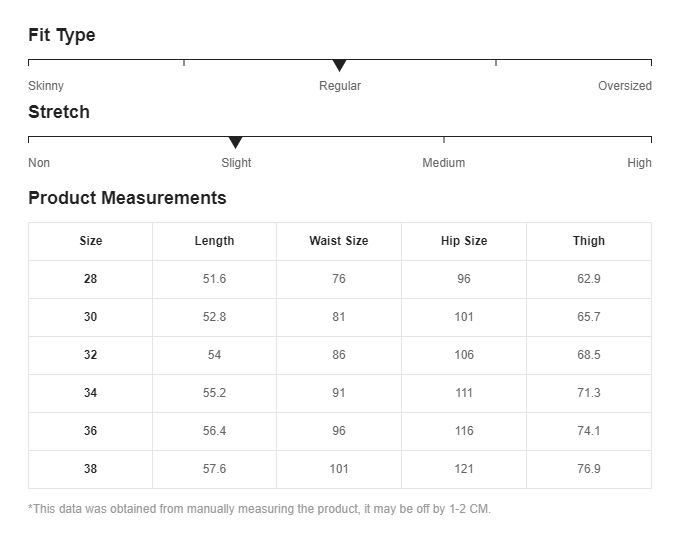Screen dimensions: 678x535
Task: Select the size 34 row label
Action: pyautogui.click(x=91, y=393)
